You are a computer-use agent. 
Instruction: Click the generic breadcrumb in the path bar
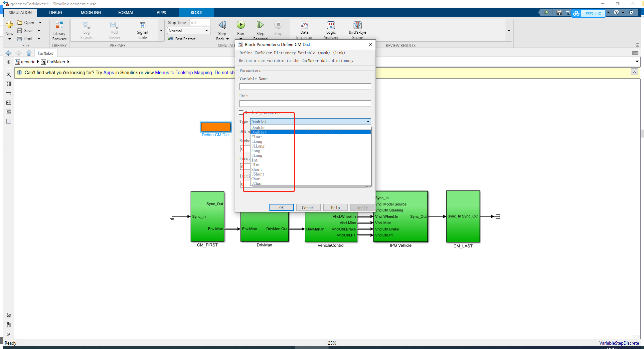click(28, 62)
